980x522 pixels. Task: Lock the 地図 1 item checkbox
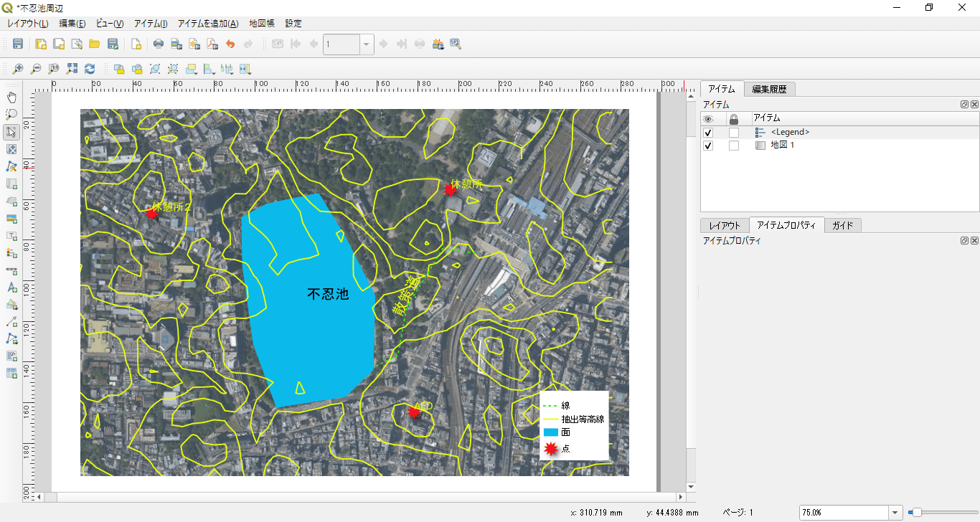click(x=734, y=146)
